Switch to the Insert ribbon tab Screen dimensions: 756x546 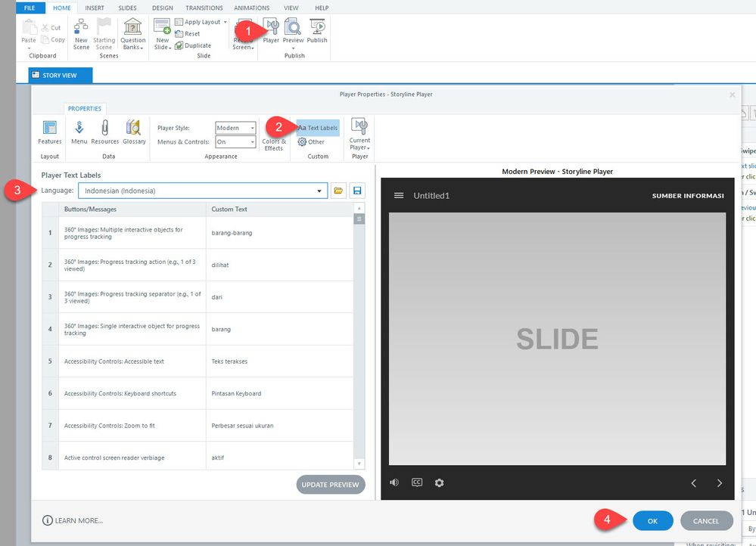[95, 8]
